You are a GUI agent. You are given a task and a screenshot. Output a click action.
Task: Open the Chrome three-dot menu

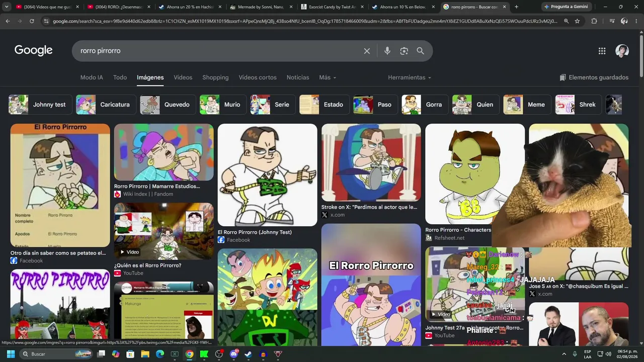(636, 21)
